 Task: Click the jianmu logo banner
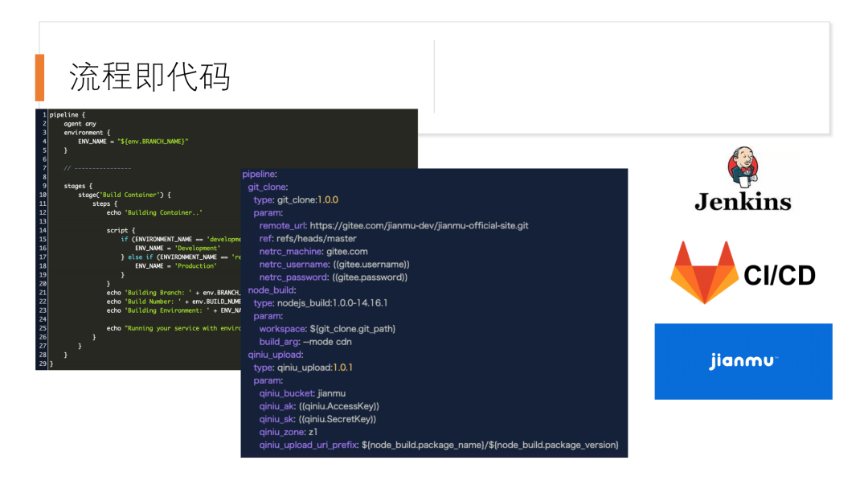tap(743, 361)
